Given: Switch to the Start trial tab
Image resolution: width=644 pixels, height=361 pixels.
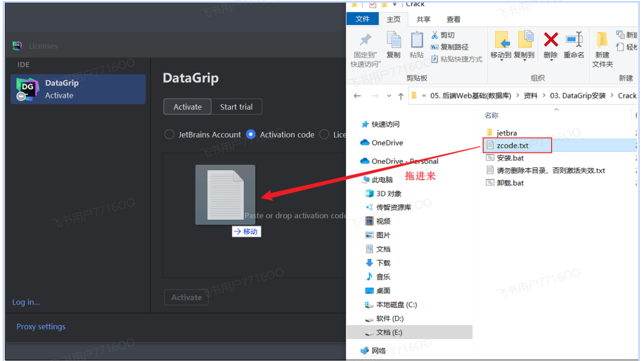Looking at the screenshot, I should click(236, 107).
